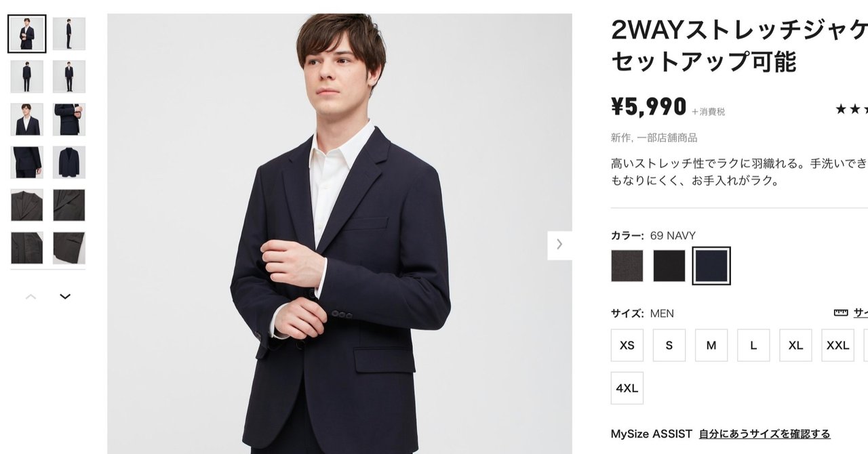868x454 pixels.
Task: Pick the 4XL size option
Action: click(x=627, y=388)
